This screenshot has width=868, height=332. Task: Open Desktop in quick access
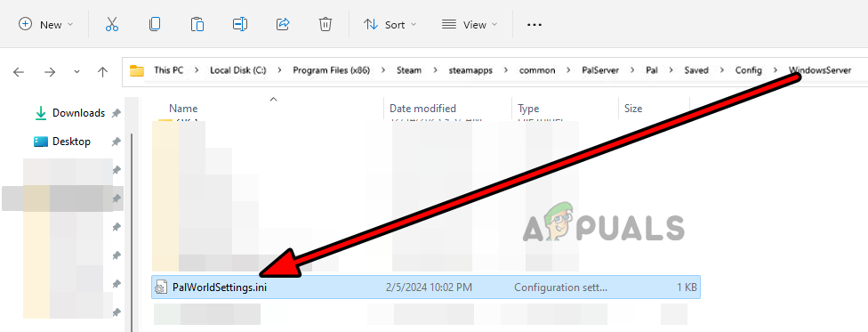[62, 142]
